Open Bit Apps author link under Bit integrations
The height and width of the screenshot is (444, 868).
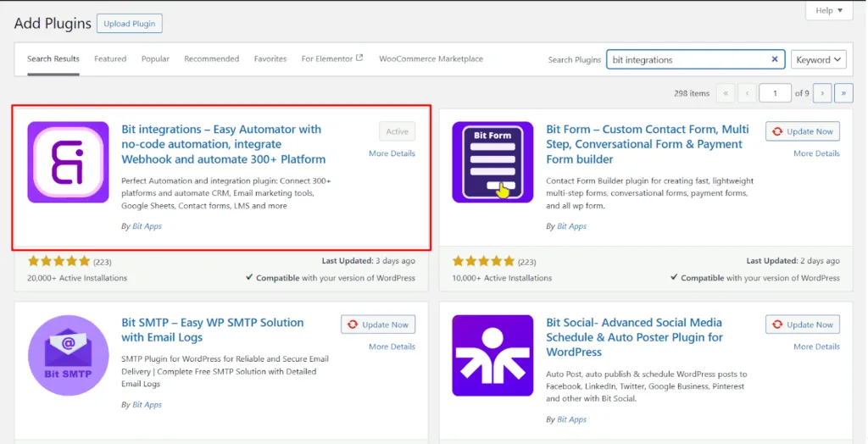point(147,226)
